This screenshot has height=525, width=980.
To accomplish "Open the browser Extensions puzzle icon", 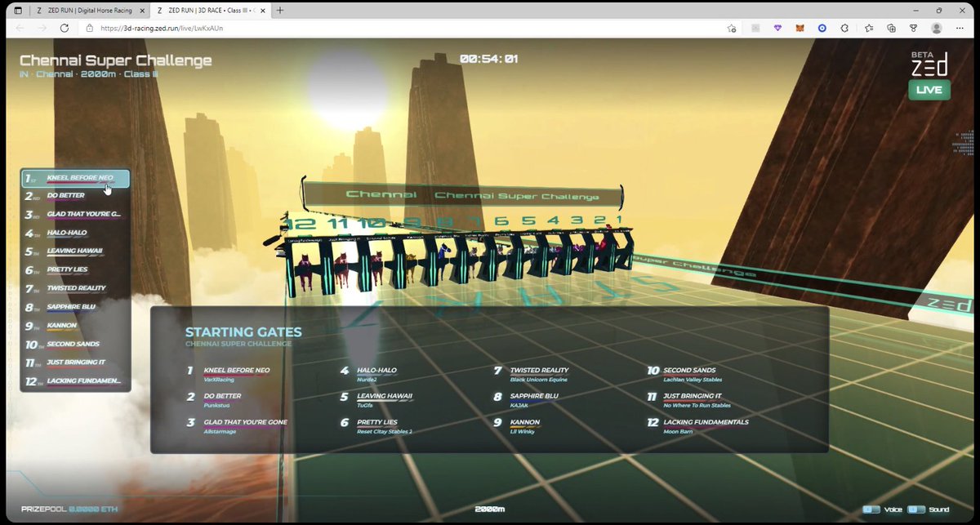I will point(844,28).
